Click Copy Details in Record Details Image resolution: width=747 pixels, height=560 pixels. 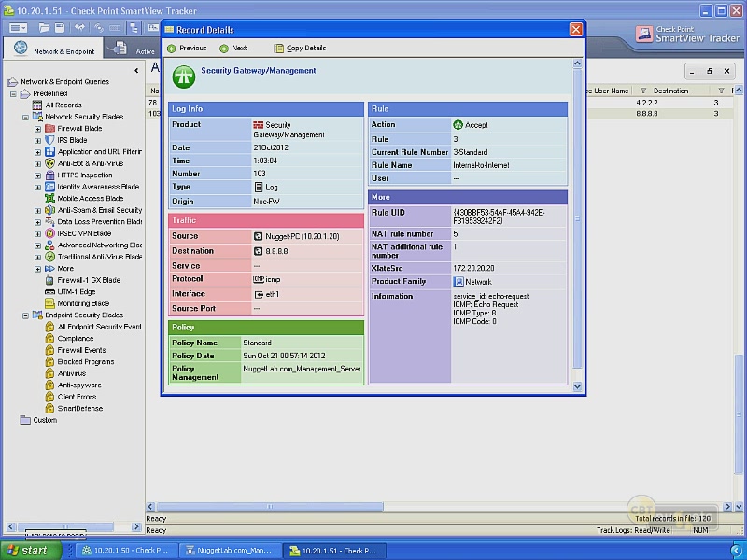coord(300,49)
